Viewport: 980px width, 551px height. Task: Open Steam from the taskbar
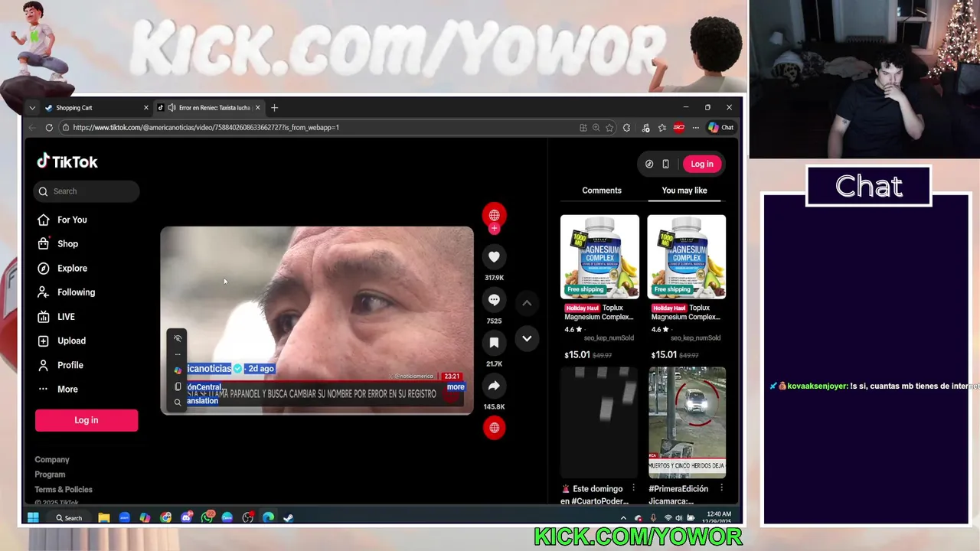(x=288, y=518)
